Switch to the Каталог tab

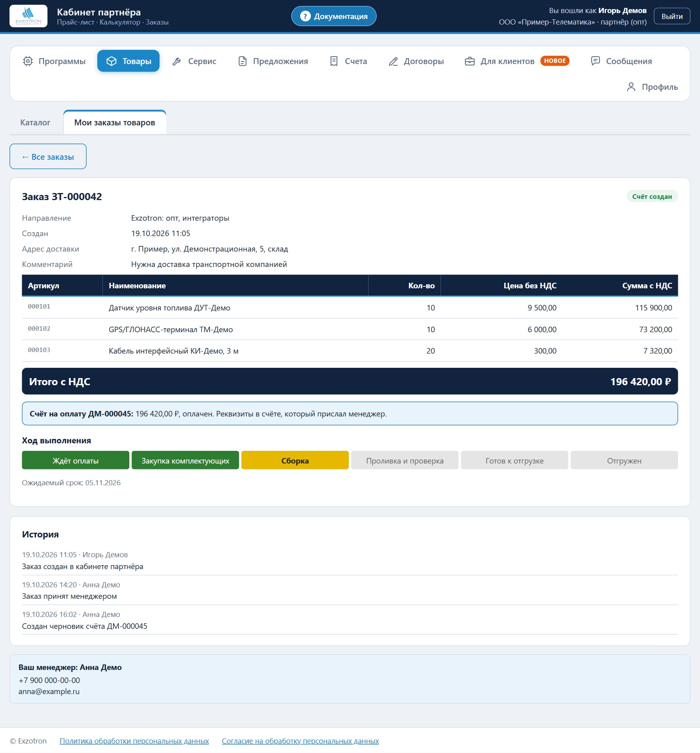[x=35, y=123]
